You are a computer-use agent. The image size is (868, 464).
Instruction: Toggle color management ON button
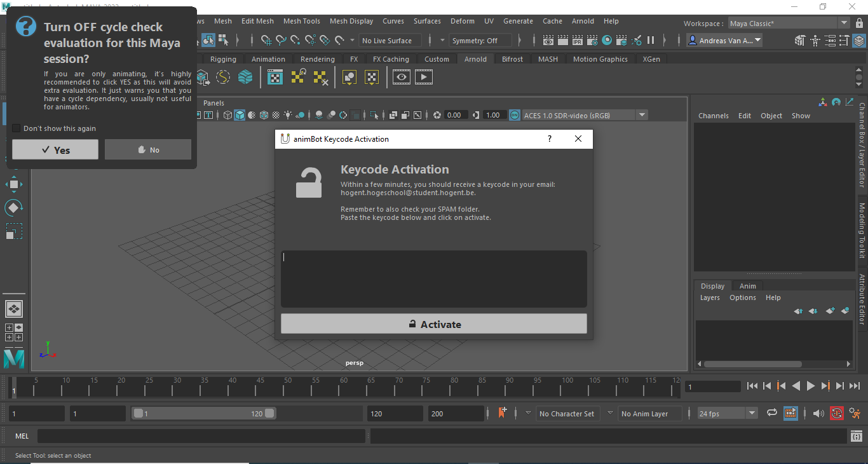(x=514, y=115)
